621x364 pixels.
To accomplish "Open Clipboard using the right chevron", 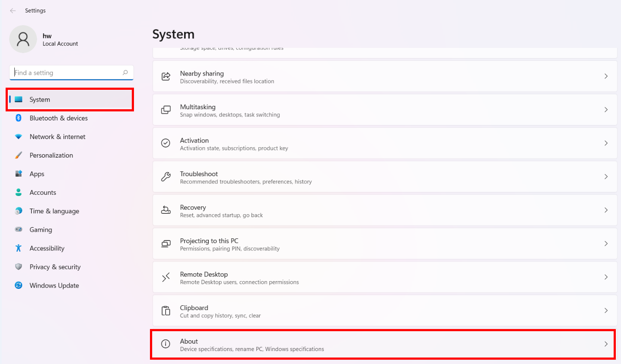I will (x=606, y=310).
